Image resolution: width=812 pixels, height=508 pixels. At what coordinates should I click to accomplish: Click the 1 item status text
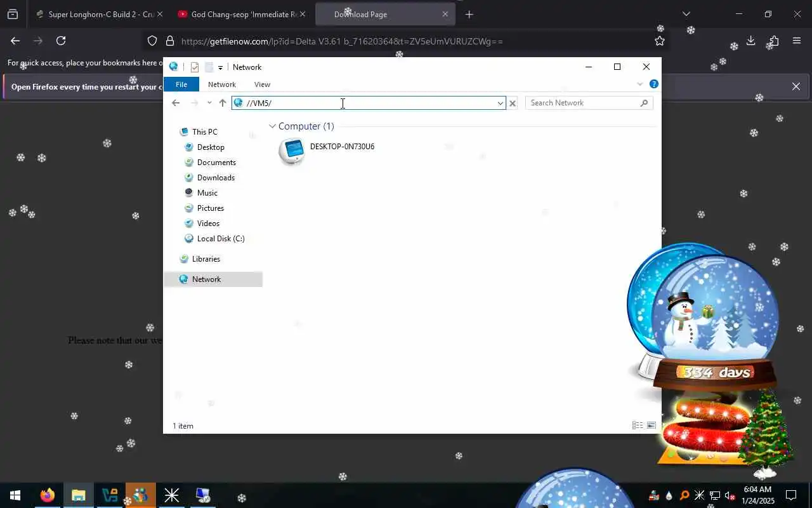tap(183, 426)
